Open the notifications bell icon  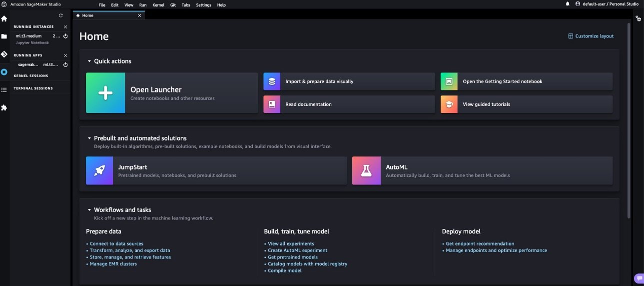coord(568,4)
